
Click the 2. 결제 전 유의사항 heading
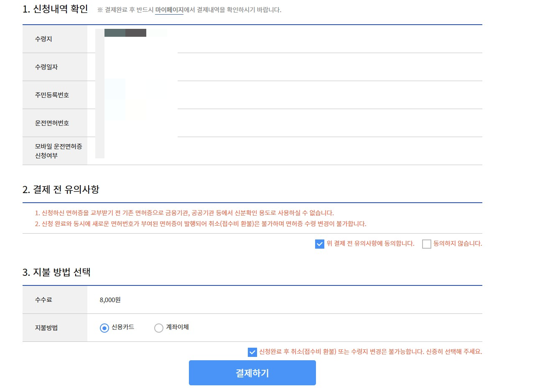61,189
